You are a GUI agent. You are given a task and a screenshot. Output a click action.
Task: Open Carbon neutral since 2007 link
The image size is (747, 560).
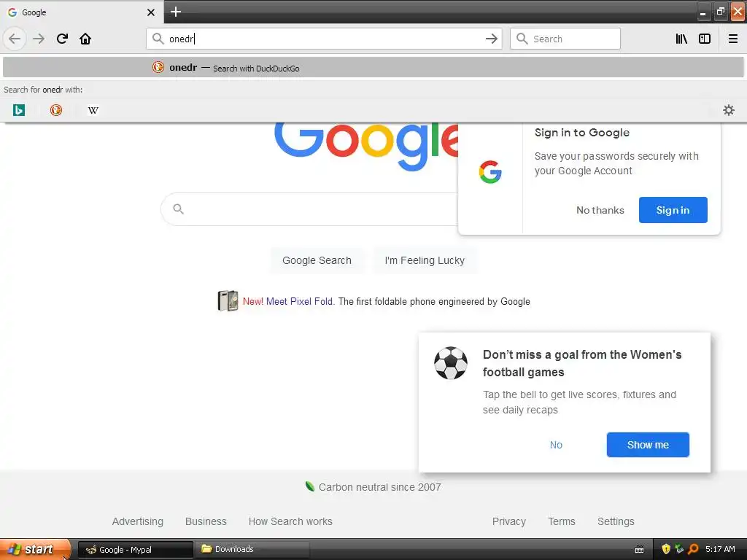(379, 487)
